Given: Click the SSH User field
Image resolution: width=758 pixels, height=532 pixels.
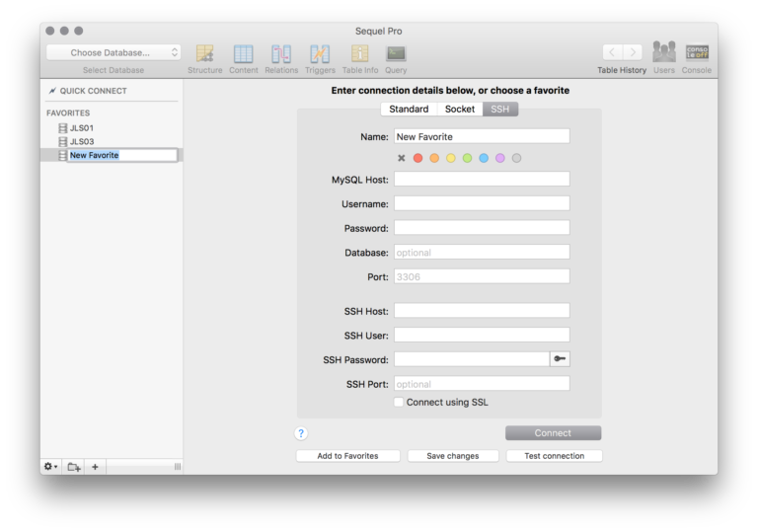Looking at the screenshot, I should pyautogui.click(x=482, y=335).
